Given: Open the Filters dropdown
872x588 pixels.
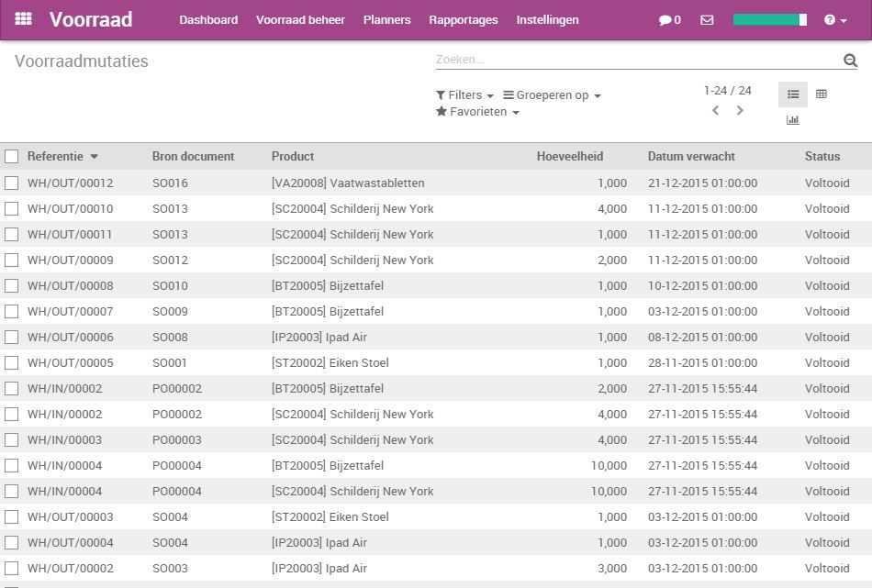Looking at the screenshot, I should pos(464,94).
